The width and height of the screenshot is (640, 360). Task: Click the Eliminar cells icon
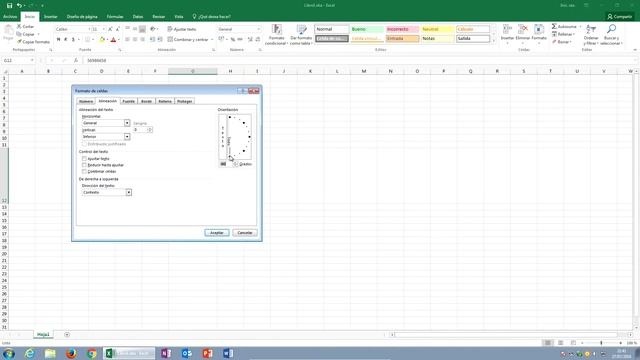pos(522,29)
